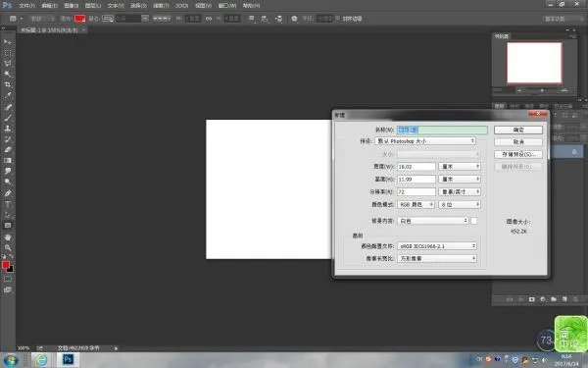Select the Crop tool
Viewport: 588px width, 368px height.
coord(8,84)
